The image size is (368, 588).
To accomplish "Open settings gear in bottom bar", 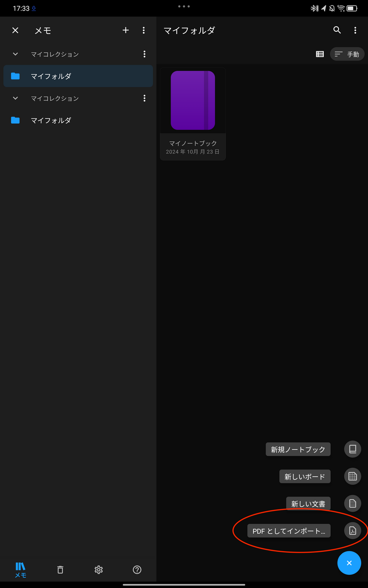I will (98, 570).
